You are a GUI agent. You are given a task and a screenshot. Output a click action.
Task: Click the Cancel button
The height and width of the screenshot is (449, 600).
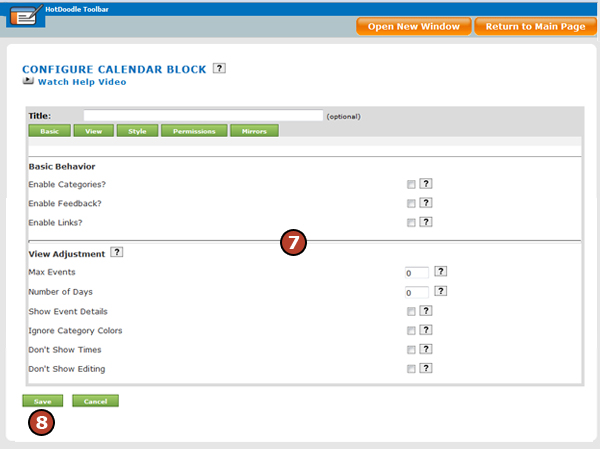point(95,401)
